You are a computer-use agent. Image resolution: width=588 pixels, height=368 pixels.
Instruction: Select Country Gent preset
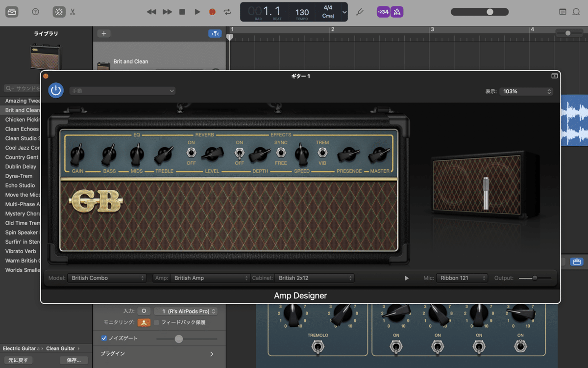[x=22, y=158]
